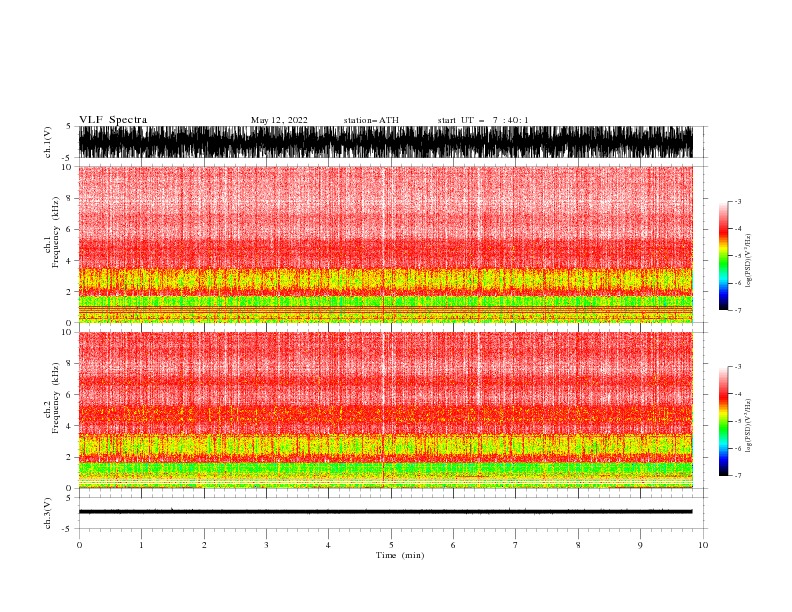Click the ch.1 spectrogram color bar

[x=723, y=255]
